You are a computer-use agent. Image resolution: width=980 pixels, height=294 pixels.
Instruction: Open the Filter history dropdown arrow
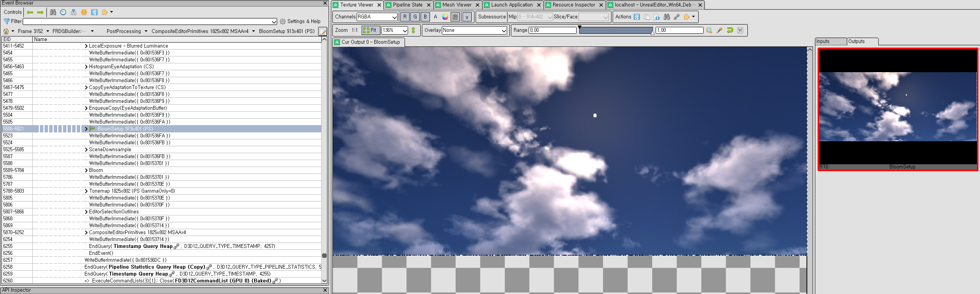(x=274, y=22)
